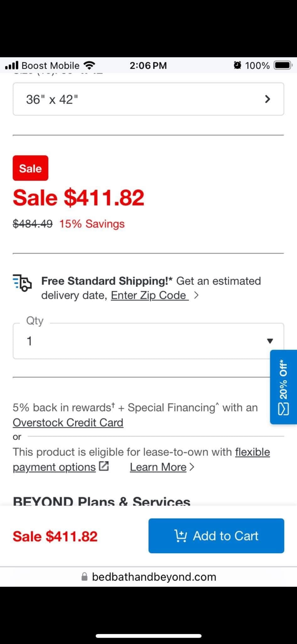Screen dimensions: 297x644
Task: Tap the chevron next to Learn More
Action: (192, 467)
